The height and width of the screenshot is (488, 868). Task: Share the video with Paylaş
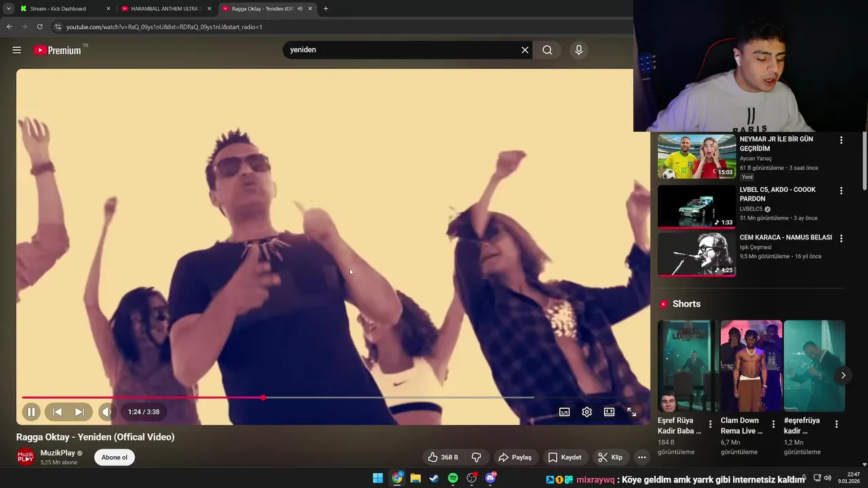515,457
